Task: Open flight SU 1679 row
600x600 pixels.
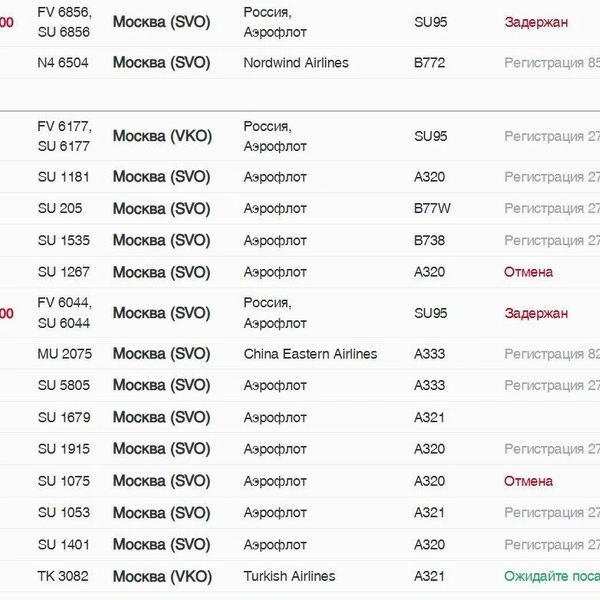Action: [300, 417]
